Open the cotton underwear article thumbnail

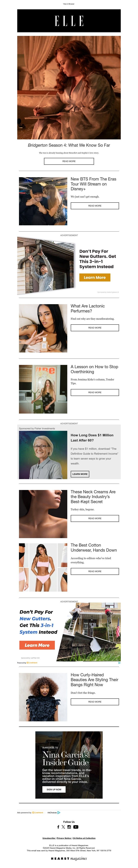(43, 567)
